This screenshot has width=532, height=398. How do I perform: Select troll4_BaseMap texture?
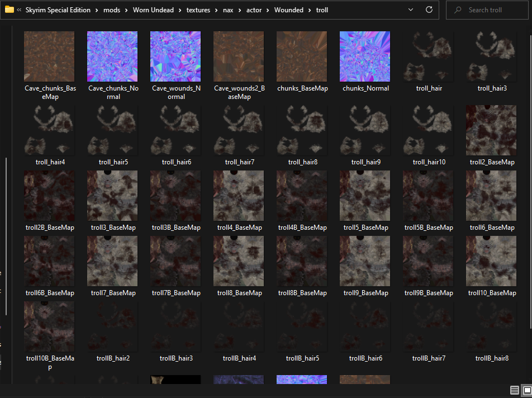pos(239,201)
